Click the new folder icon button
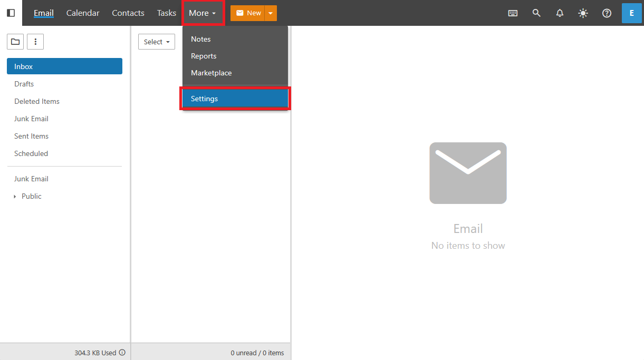644x360 pixels. 15,42
